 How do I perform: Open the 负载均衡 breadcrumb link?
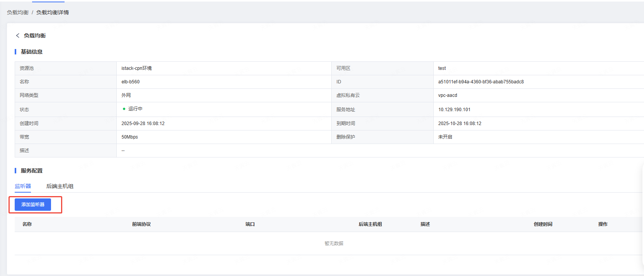pyautogui.click(x=18, y=12)
